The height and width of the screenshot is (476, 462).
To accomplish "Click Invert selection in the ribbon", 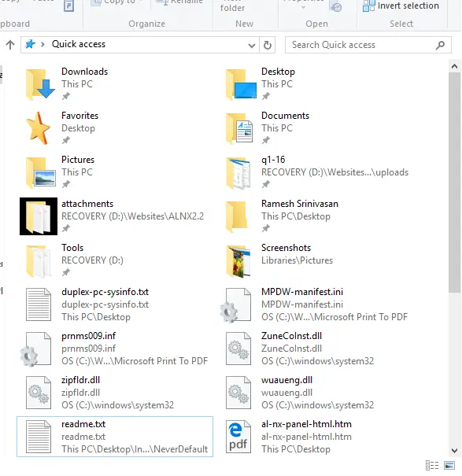I will coord(401,6).
